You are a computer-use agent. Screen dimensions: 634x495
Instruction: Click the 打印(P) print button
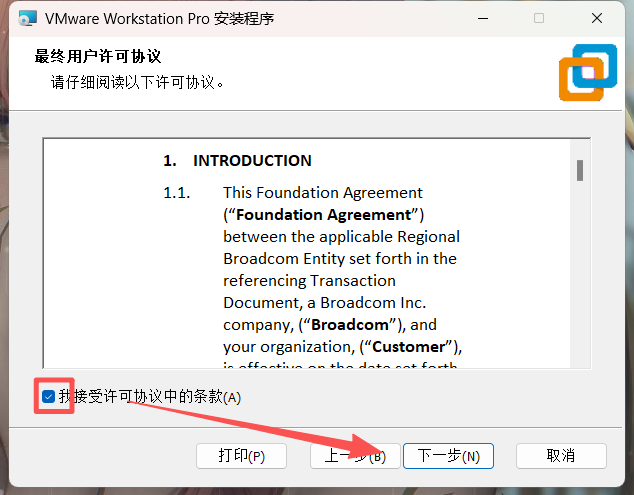point(241,456)
